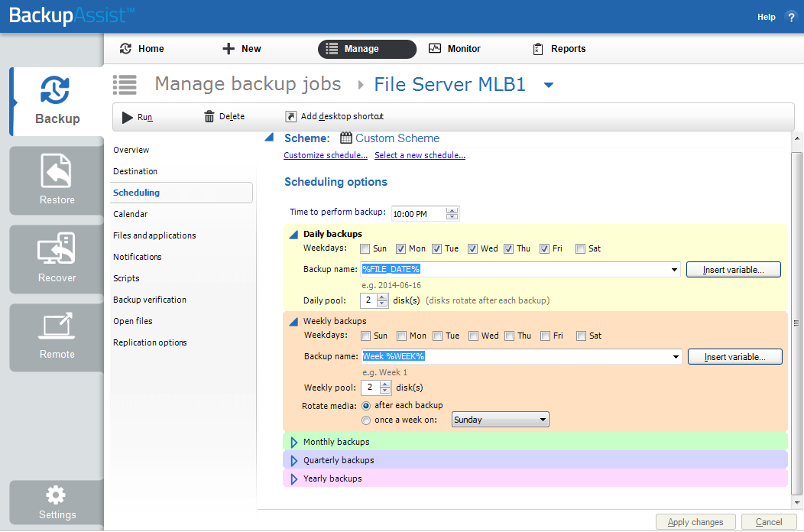
Task: Open Files and applications page
Action: (154, 235)
